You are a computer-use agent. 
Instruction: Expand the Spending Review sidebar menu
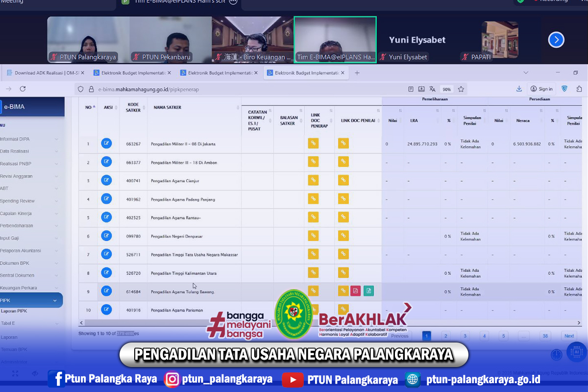pos(29,201)
